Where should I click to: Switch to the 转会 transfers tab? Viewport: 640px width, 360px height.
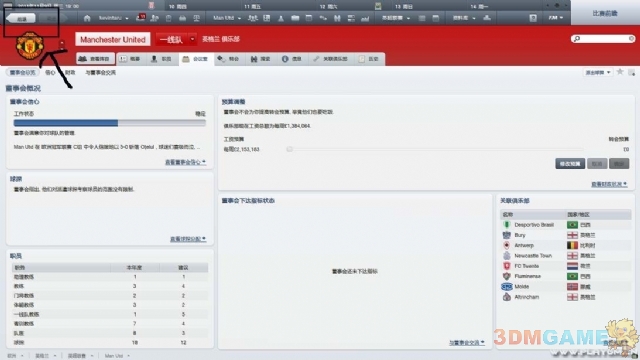tap(229, 59)
